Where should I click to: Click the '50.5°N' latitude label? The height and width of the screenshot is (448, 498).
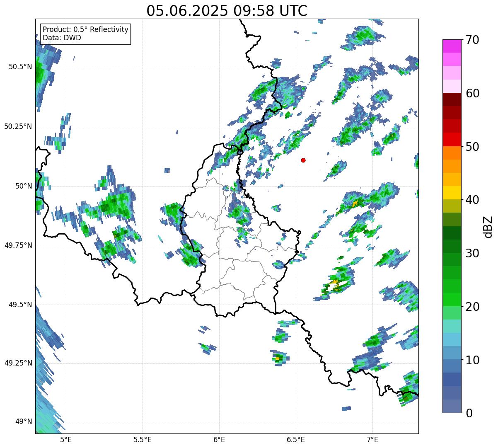point(20,67)
